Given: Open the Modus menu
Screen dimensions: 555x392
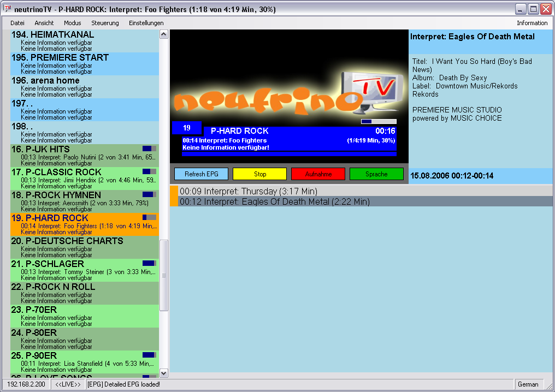Looking at the screenshot, I should 73,23.
